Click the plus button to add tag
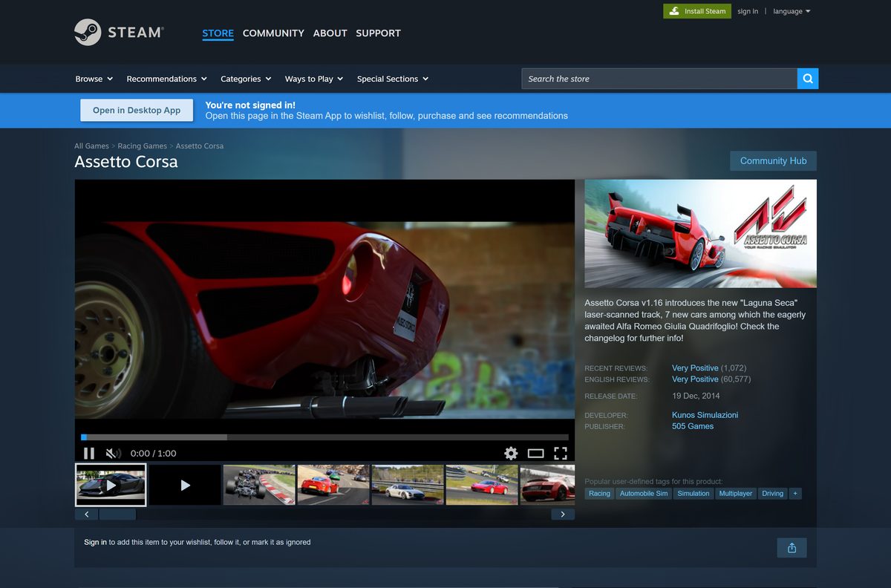Screen dimensions: 891x588 click(x=795, y=494)
